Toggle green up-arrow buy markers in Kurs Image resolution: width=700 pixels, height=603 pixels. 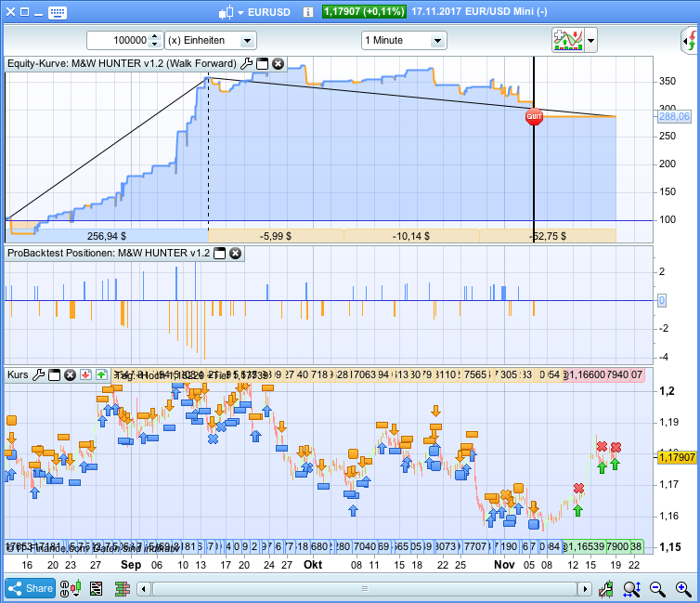[100, 374]
